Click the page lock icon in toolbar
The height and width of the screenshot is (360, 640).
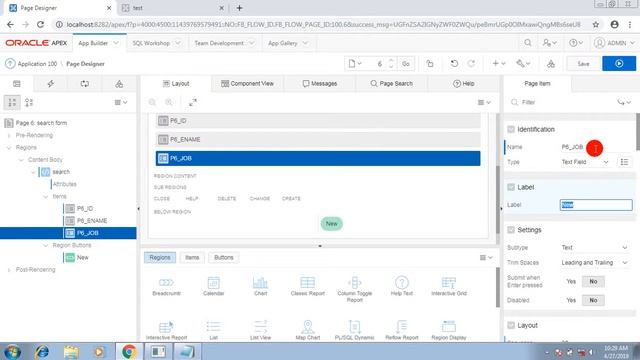pyautogui.click(x=430, y=64)
